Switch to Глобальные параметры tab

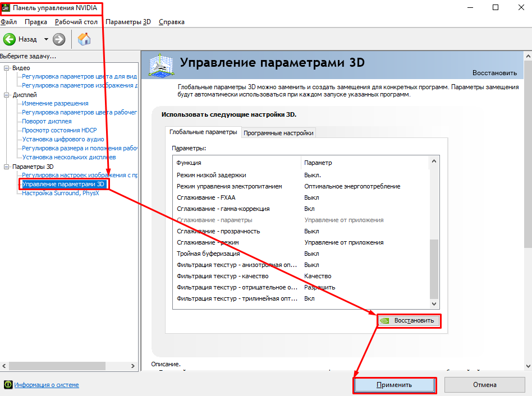click(203, 132)
